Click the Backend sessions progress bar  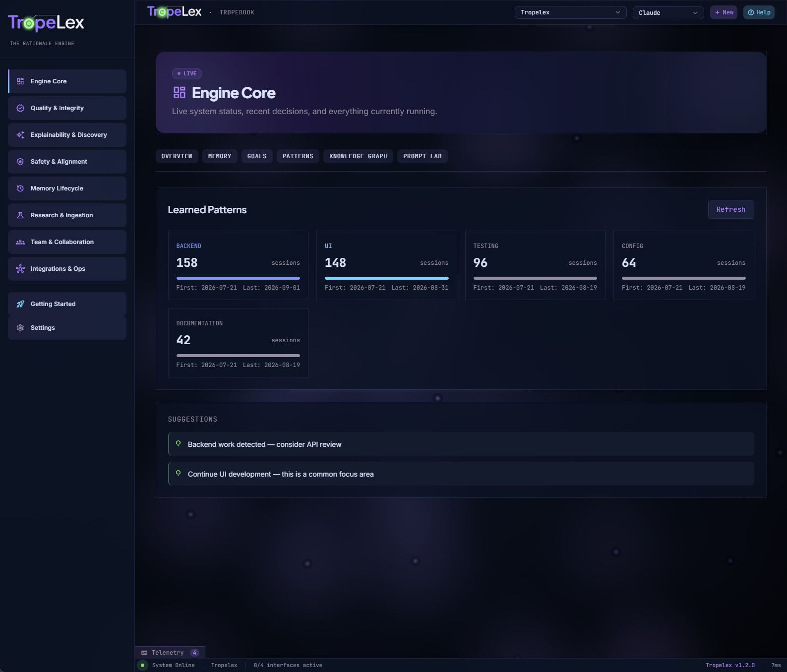point(238,278)
